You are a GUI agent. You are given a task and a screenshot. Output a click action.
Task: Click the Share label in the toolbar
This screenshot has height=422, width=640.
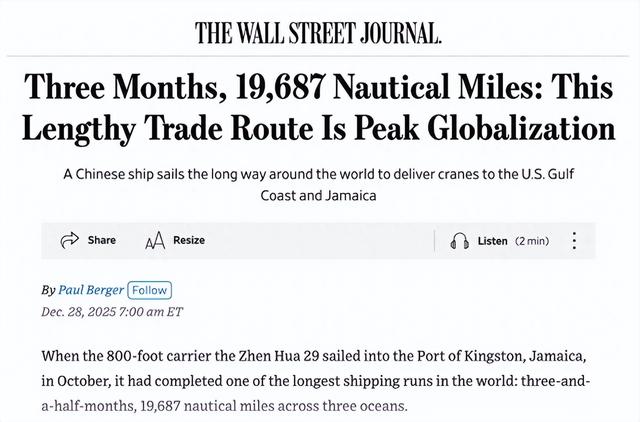coord(101,240)
